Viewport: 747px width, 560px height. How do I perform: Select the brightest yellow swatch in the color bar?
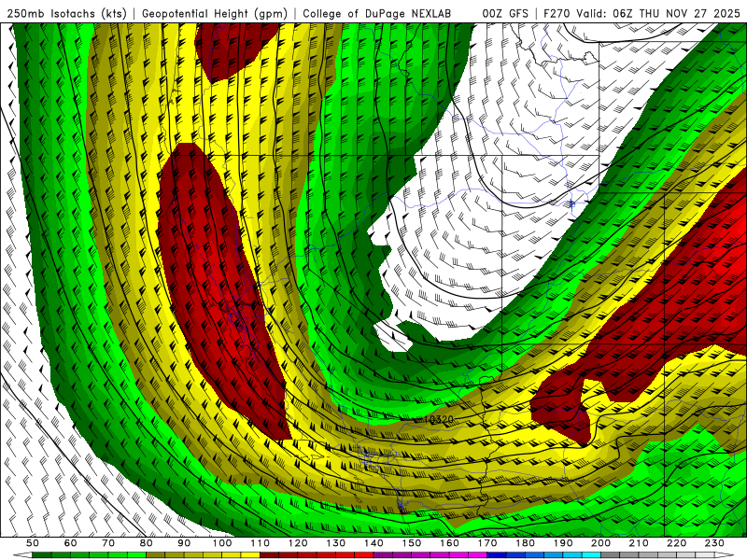(250, 554)
